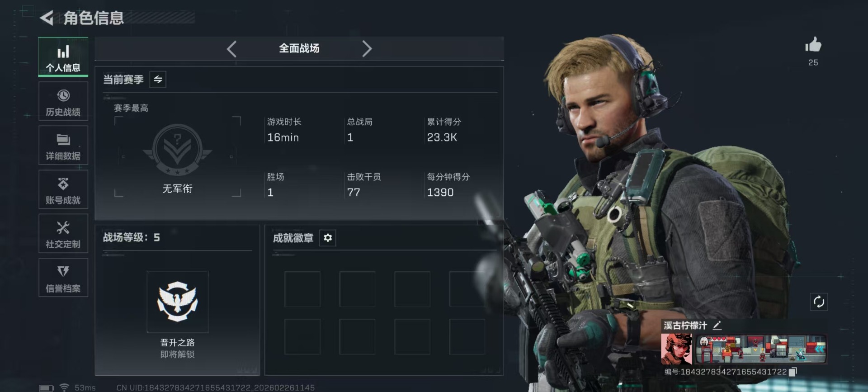Open achievement badge settings gear
This screenshot has height=392, width=868.
tap(328, 238)
